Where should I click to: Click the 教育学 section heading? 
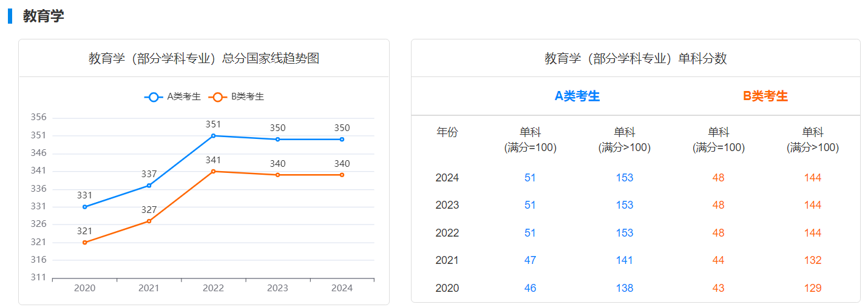(44, 16)
